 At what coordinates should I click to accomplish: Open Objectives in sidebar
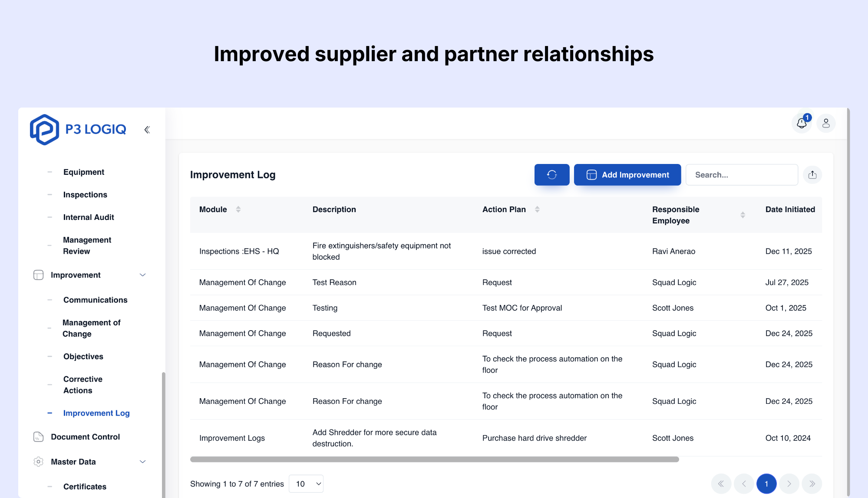(x=83, y=357)
